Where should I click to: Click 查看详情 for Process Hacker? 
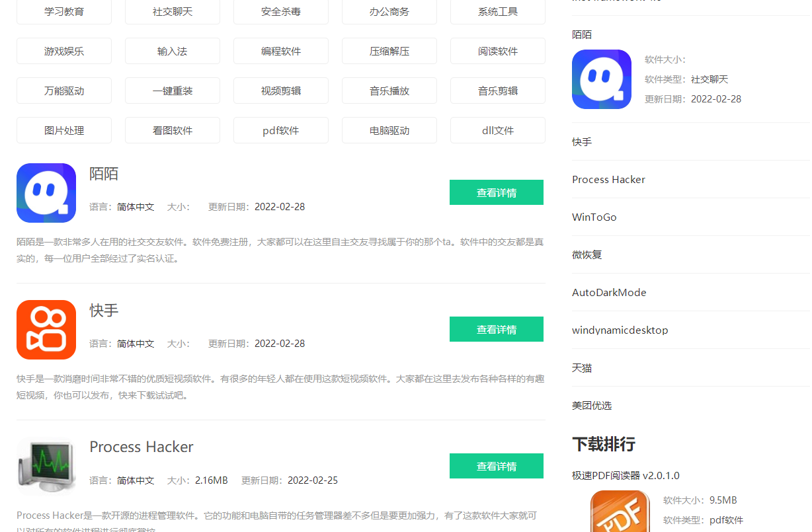point(496,466)
